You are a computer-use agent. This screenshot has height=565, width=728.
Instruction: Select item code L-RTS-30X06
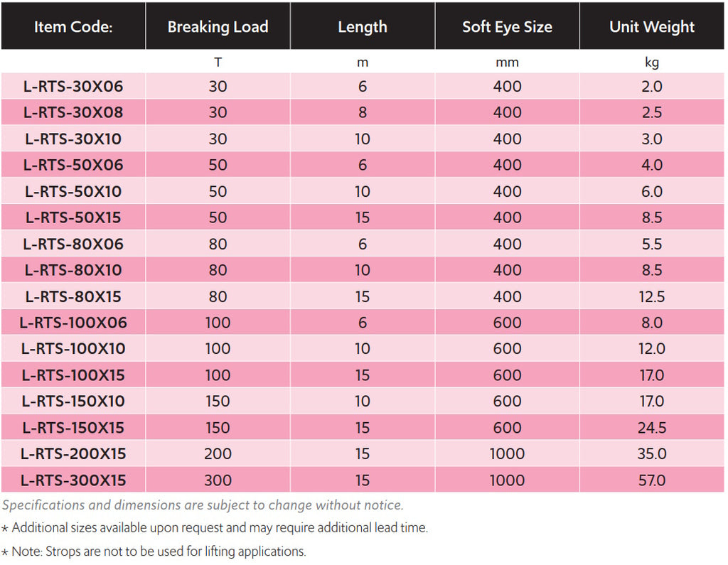pos(73,87)
